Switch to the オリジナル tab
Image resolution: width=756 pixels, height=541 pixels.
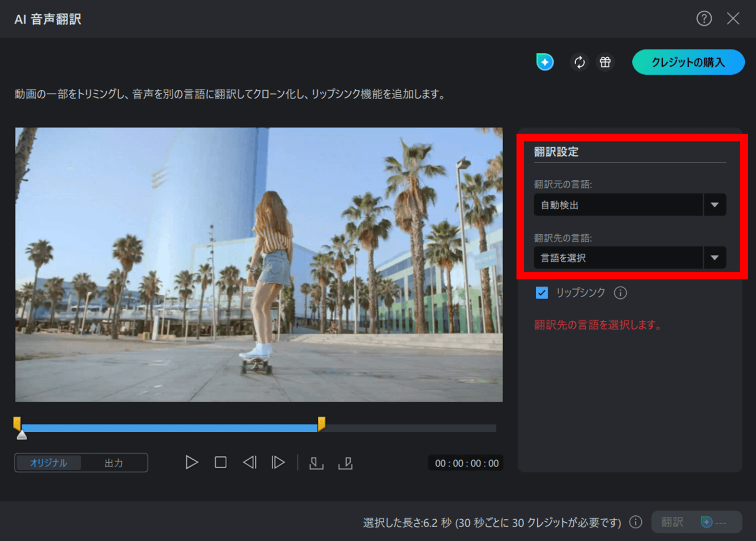click(49, 463)
